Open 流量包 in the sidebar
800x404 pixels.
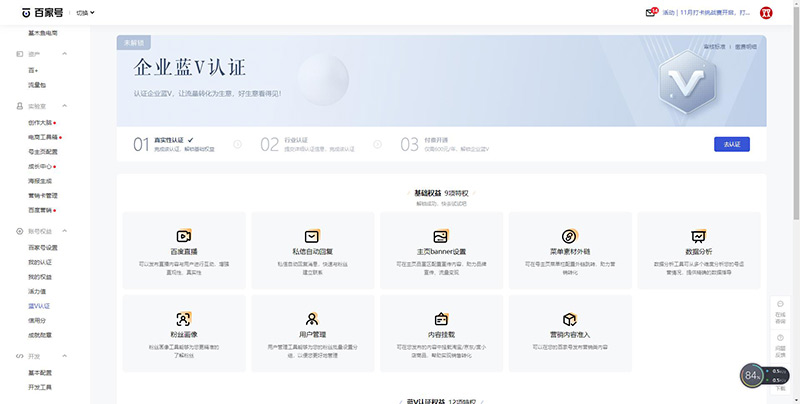(37, 85)
